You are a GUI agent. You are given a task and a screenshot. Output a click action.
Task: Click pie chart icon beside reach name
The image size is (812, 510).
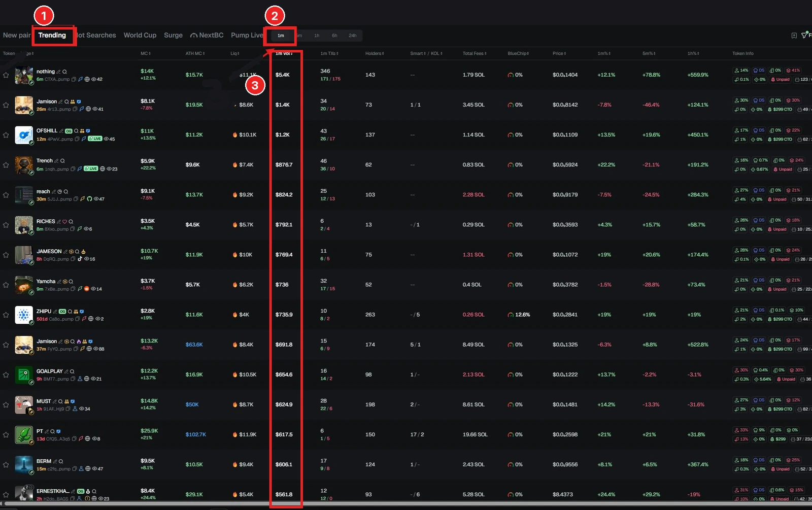[x=59, y=191]
